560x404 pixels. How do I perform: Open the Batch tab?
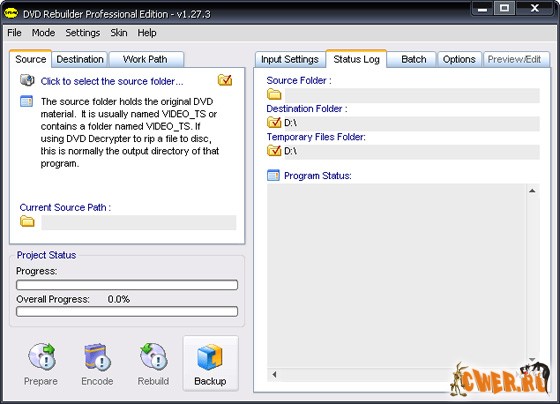pos(414,59)
